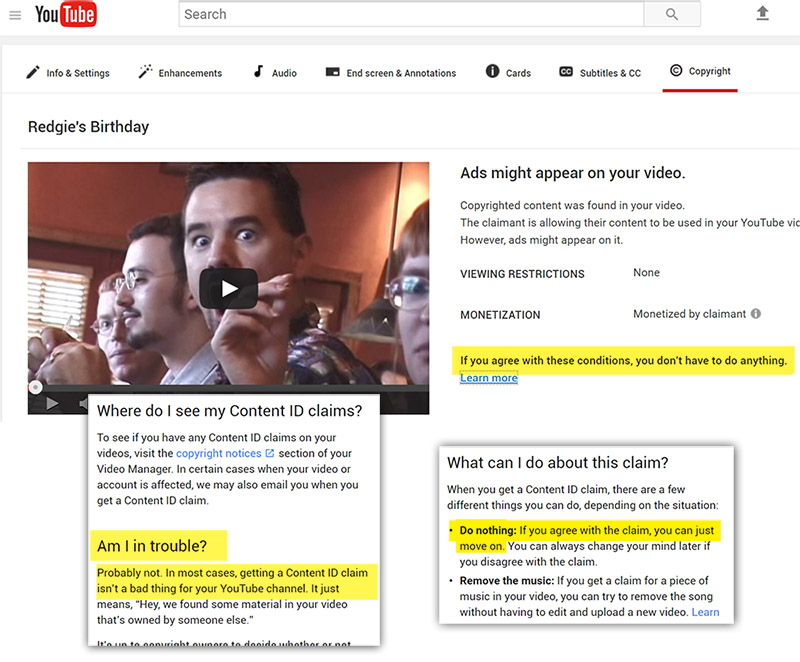Screen dimensions: 800x662
Task: Click the copyright symbol icon
Action: 676,70
